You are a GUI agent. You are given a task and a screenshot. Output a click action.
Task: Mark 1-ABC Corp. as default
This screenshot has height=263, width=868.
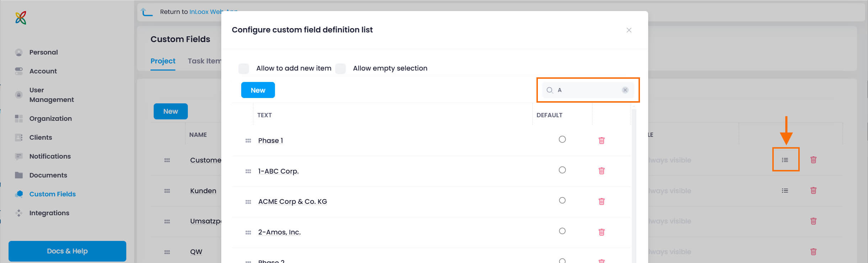point(562,170)
